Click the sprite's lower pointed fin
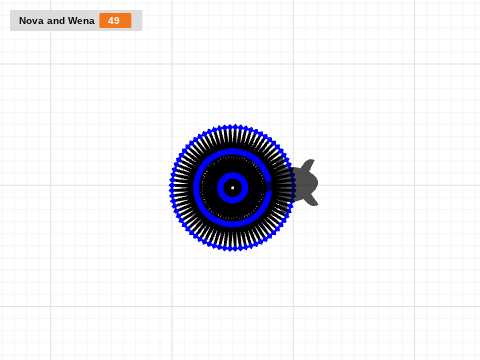Screen dimensions: 480x360 pyautogui.click(x=311, y=200)
